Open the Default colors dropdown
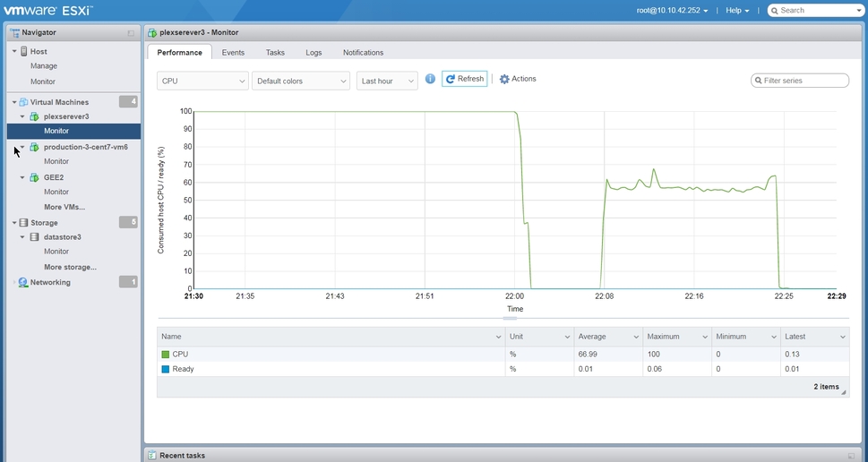The height and width of the screenshot is (462, 868). (301, 81)
